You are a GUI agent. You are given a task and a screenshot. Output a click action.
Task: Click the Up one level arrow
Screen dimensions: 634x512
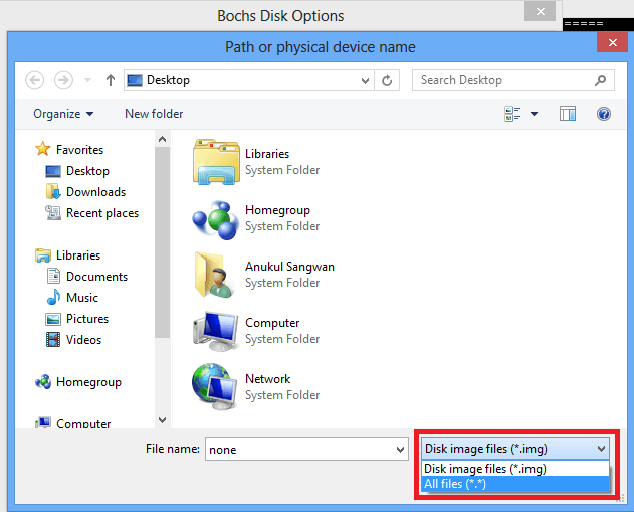click(x=110, y=80)
